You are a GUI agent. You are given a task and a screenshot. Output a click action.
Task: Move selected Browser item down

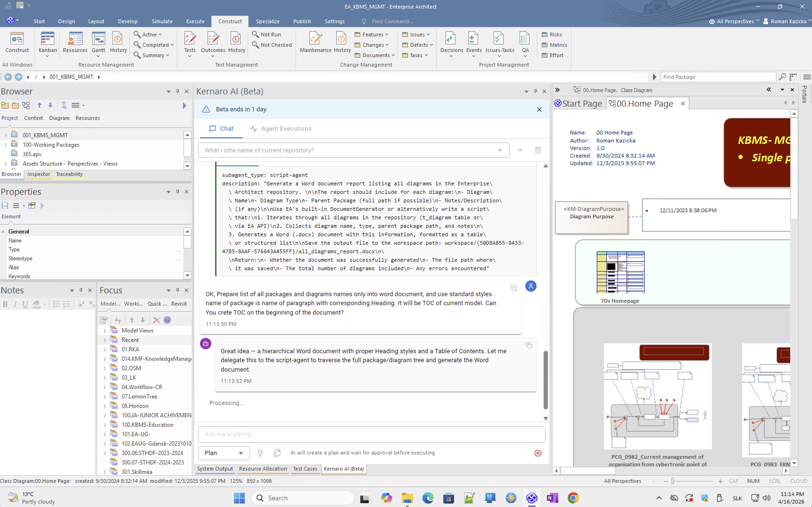[50, 105]
